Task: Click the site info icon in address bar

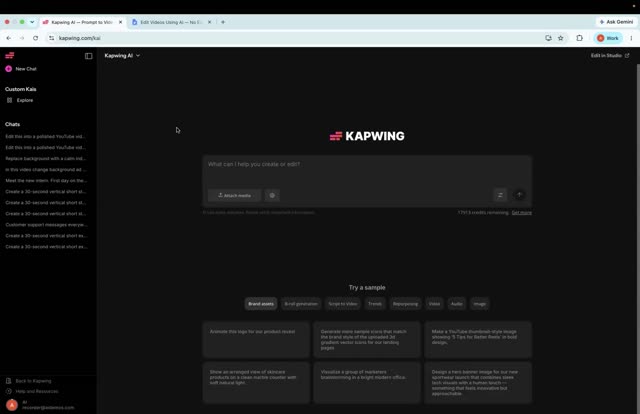Action: tap(51, 38)
